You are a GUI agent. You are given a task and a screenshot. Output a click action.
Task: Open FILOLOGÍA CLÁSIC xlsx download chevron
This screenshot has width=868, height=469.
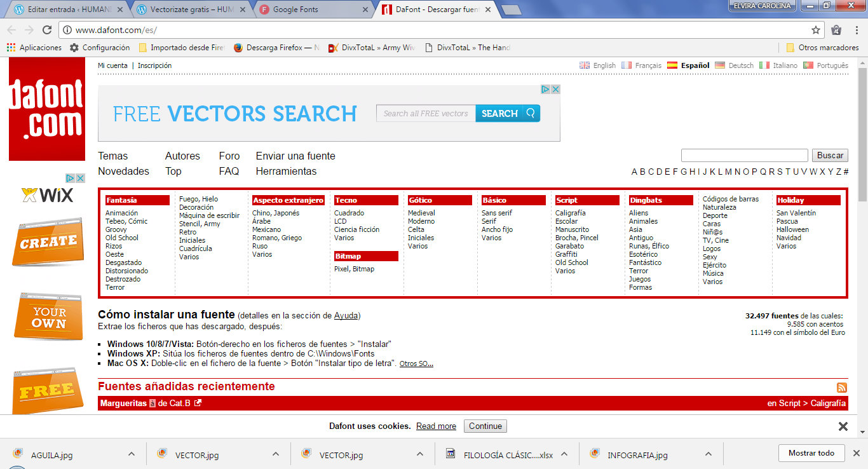point(564,454)
